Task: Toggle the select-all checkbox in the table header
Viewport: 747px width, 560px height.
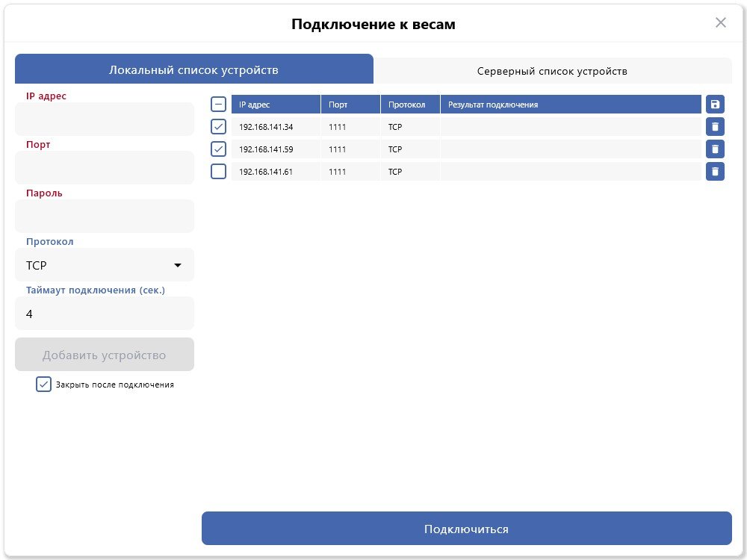Action: 218,105
